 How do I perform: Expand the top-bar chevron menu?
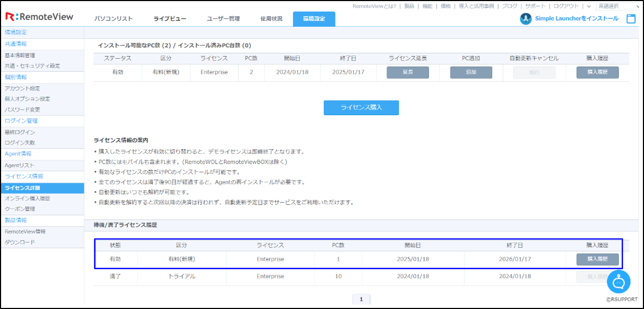(589, 6)
